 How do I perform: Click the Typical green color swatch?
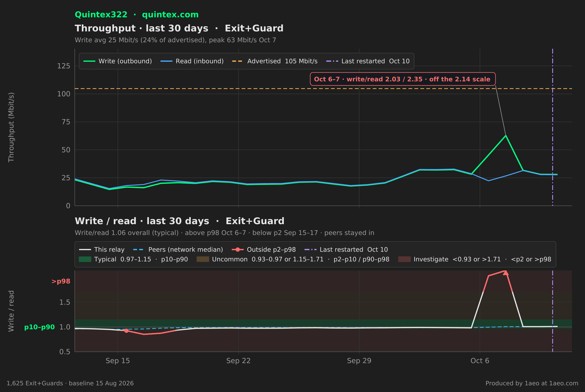(x=85, y=259)
